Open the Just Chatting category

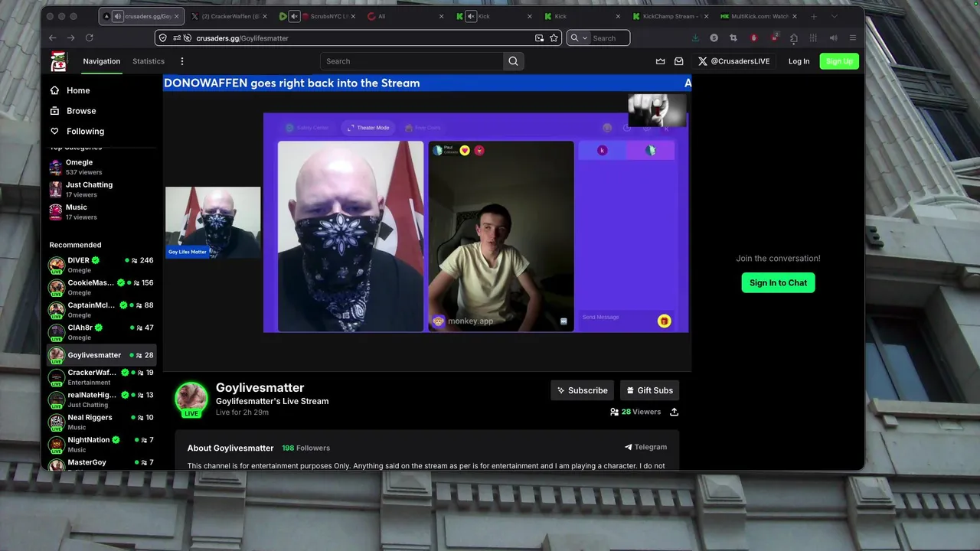tap(102, 189)
